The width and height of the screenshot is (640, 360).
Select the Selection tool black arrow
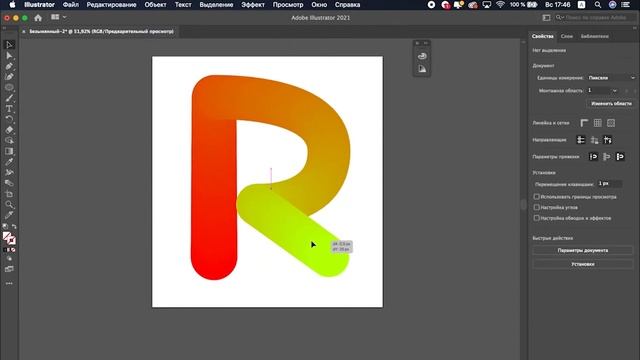coord(9,44)
